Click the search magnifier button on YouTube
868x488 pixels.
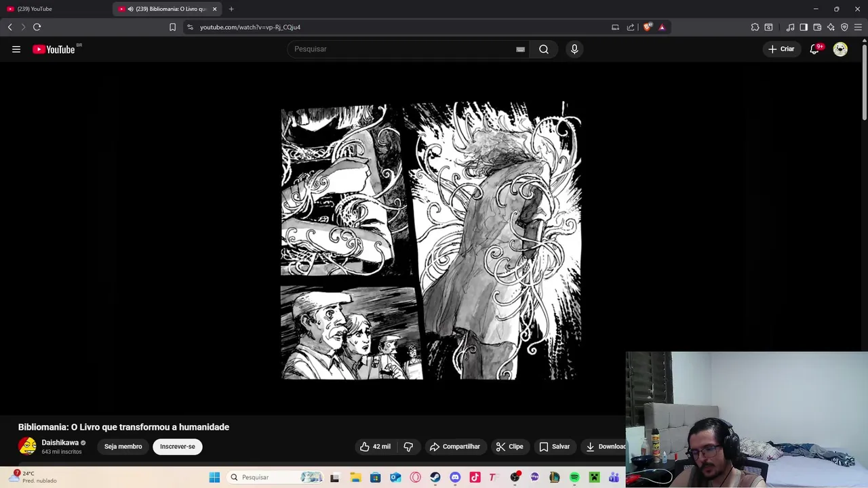pyautogui.click(x=544, y=49)
